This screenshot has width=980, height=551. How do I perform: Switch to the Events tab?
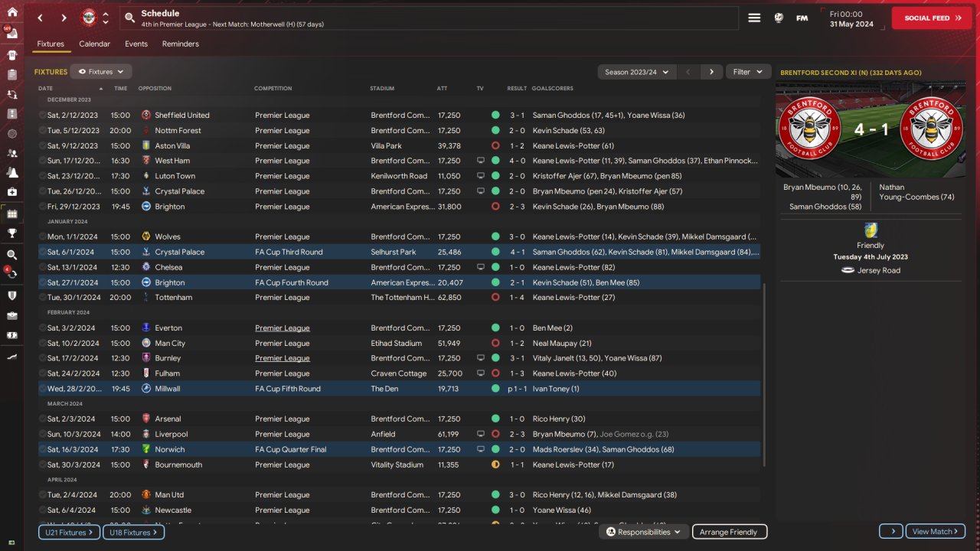coord(136,44)
